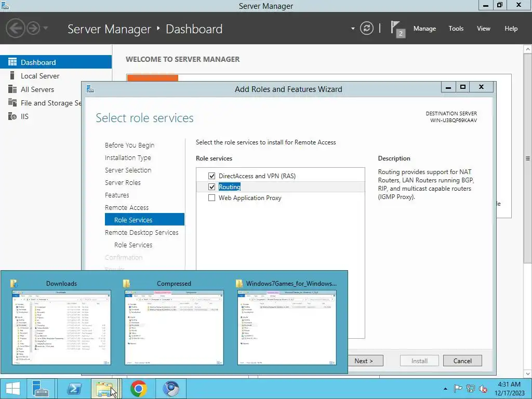This screenshot has height=399, width=532.
Task: Go to Remote Access step
Action: pos(127,207)
